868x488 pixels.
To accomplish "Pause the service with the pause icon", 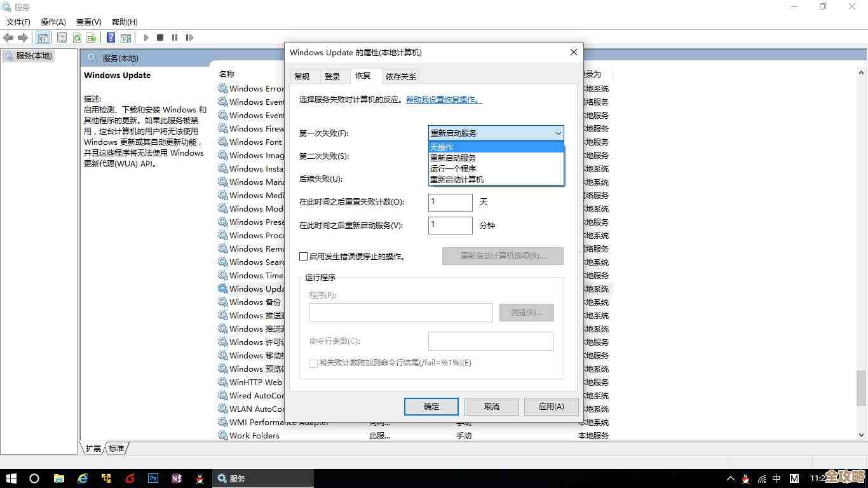I will [175, 37].
